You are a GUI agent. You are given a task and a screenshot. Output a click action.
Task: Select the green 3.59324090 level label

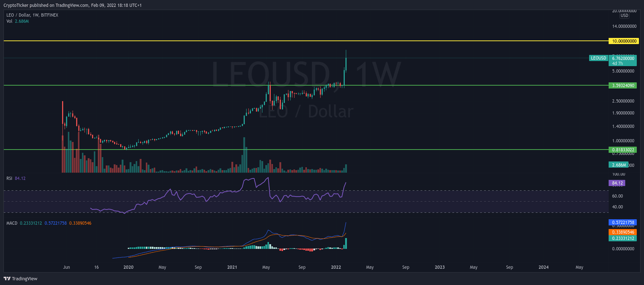[623, 86]
